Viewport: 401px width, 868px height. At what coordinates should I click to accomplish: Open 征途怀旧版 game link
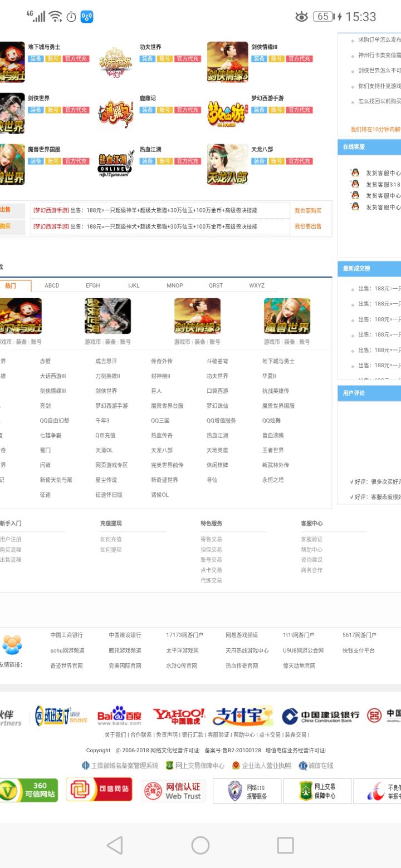tap(109, 495)
